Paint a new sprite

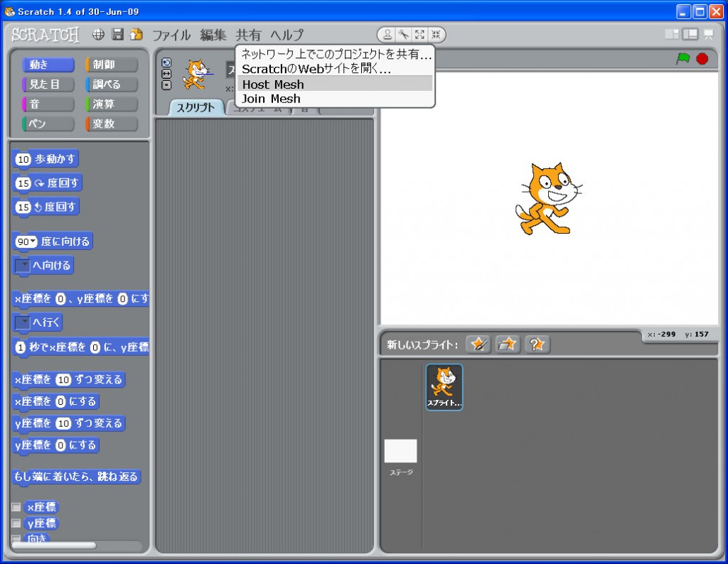[478, 344]
